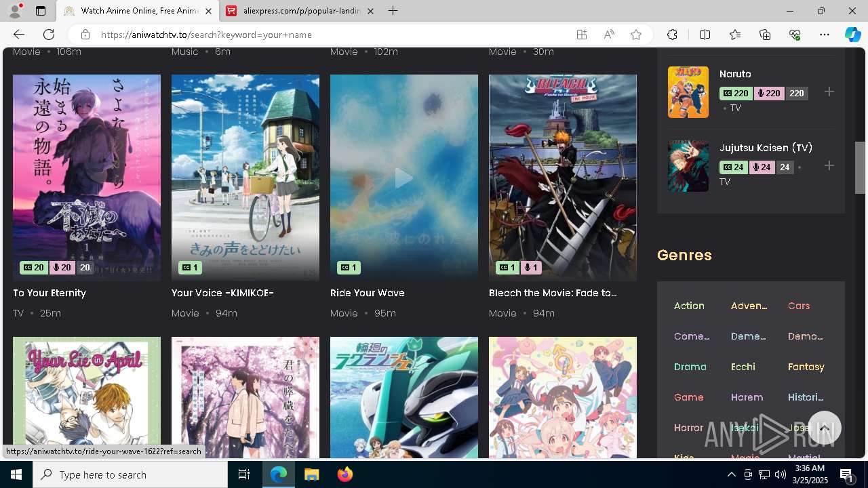Viewport: 868px width, 488px height.
Task: Select Adventure genre
Action: 749,306
